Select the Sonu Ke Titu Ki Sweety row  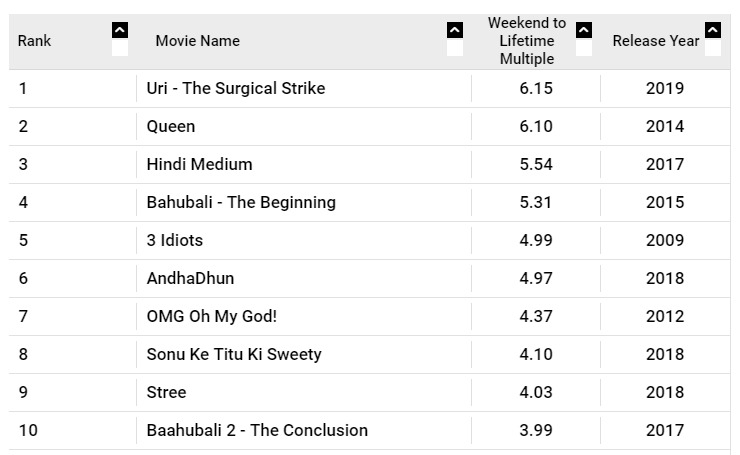click(370, 354)
